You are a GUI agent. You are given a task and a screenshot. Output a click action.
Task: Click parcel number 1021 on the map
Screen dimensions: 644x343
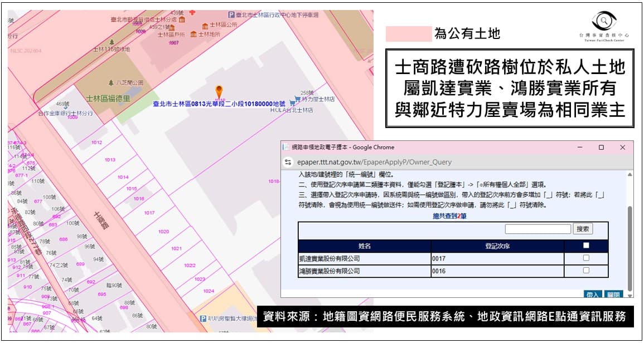click(176, 248)
